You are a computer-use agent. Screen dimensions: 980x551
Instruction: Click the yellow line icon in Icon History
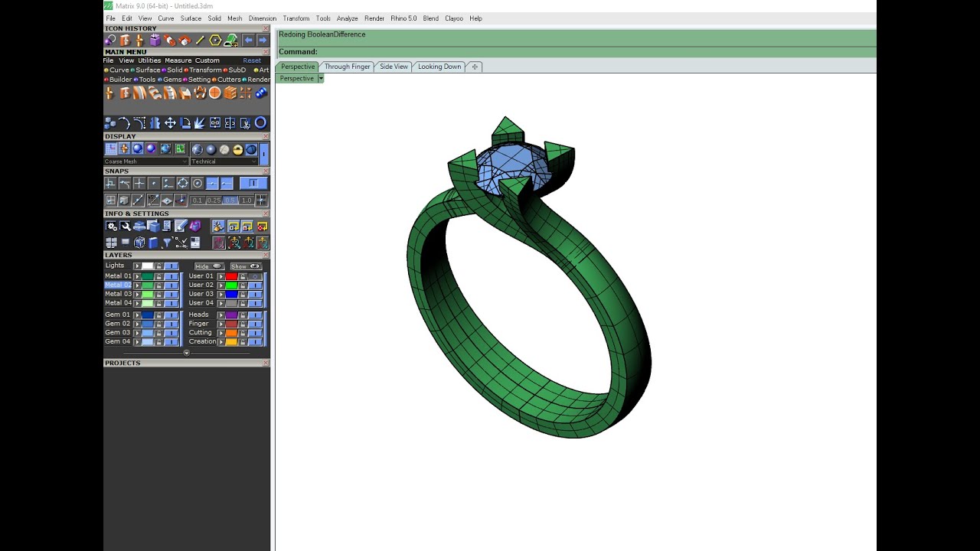coord(200,40)
